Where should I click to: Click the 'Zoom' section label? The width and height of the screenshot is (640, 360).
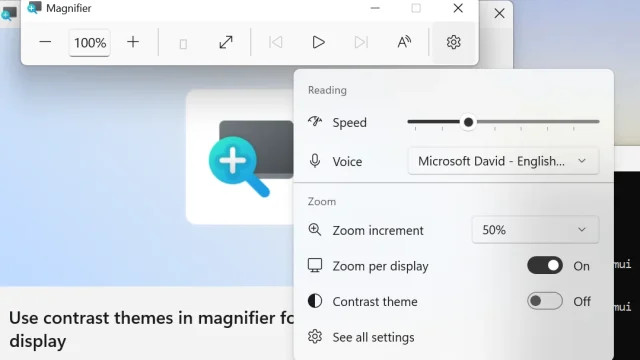point(322,202)
